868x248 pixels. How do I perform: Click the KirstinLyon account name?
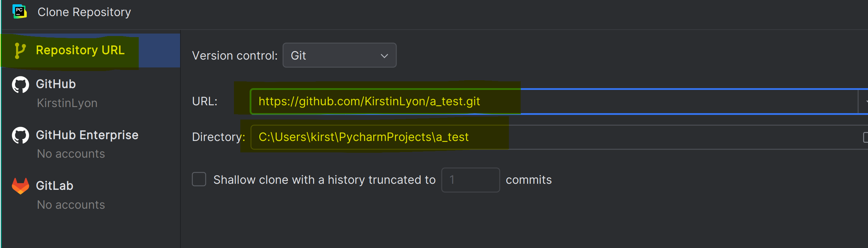coord(67,103)
